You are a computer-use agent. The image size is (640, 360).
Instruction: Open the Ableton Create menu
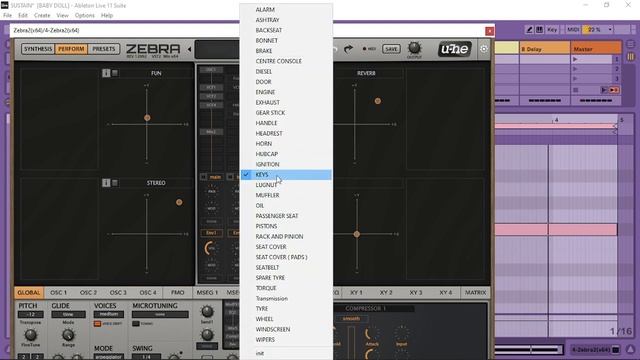pyautogui.click(x=42, y=16)
